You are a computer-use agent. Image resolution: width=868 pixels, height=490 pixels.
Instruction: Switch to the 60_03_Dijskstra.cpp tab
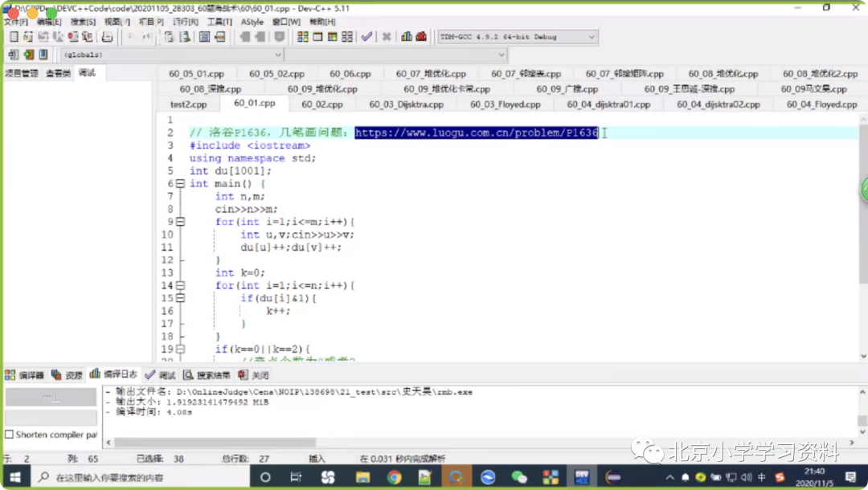pos(407,104)
